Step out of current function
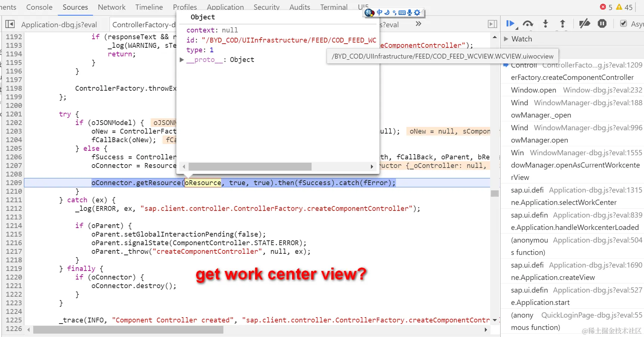The width and height of the screenshot is (644, 337). (x=563, y=24)
